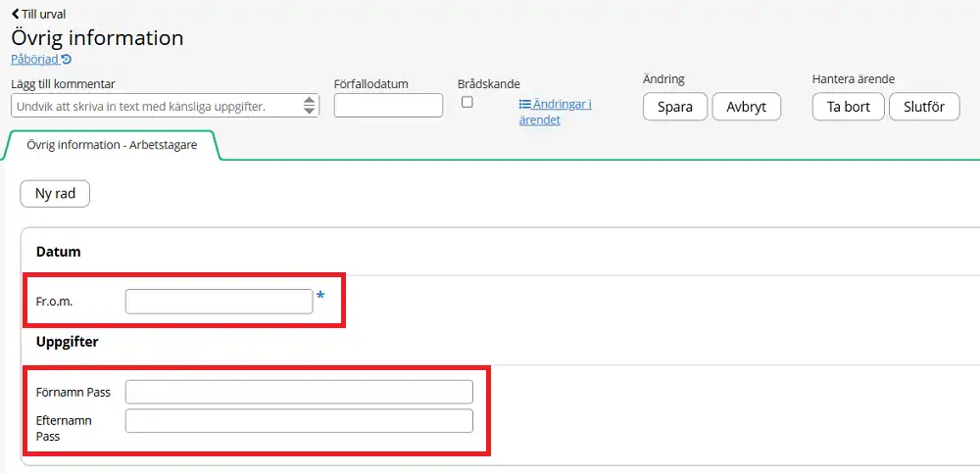This screenshot has height=473, width=980.
Task: Click the list icon before Ändringar i ärendet
Action: [524, 104]
